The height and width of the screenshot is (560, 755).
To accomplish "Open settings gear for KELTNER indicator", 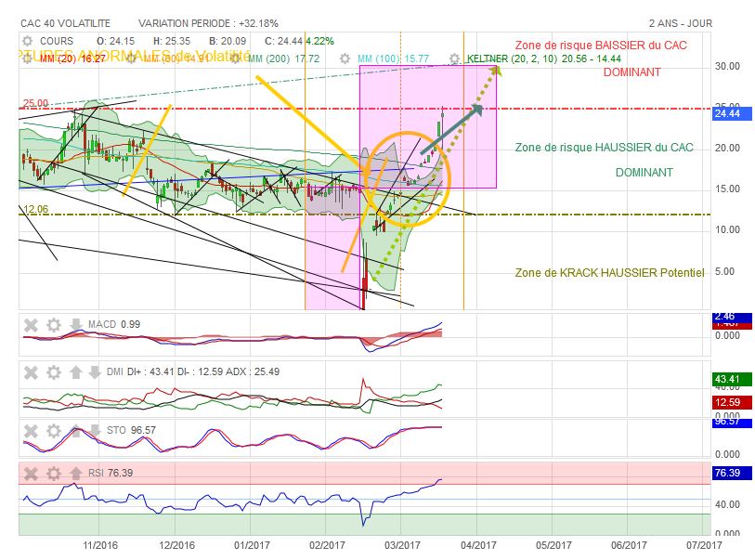I will pos(454,59).
